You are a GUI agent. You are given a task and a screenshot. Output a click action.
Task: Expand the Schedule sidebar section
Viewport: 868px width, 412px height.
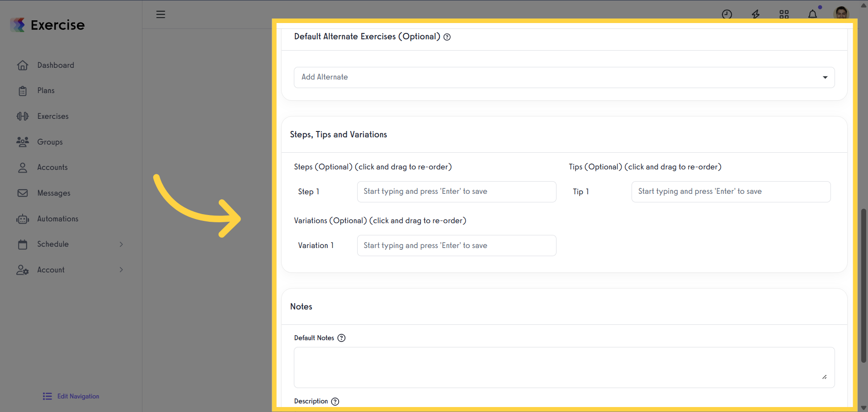coord(121,244)
